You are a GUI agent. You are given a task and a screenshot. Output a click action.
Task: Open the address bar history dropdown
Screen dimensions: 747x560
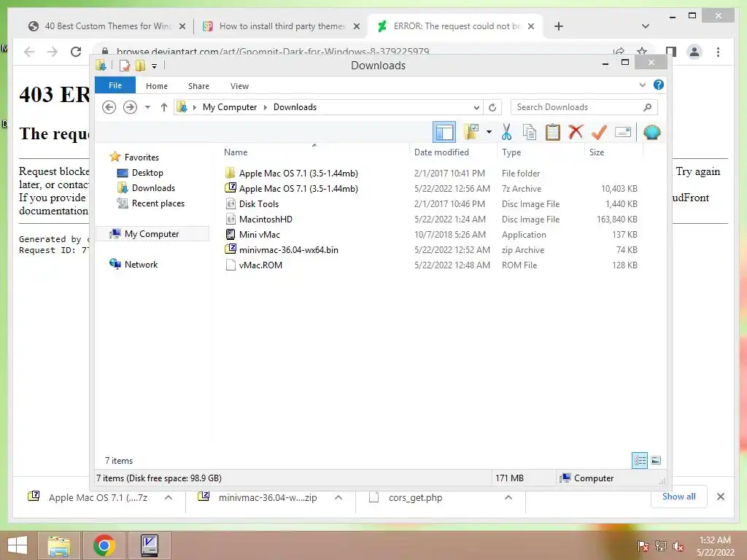point(476,108)
